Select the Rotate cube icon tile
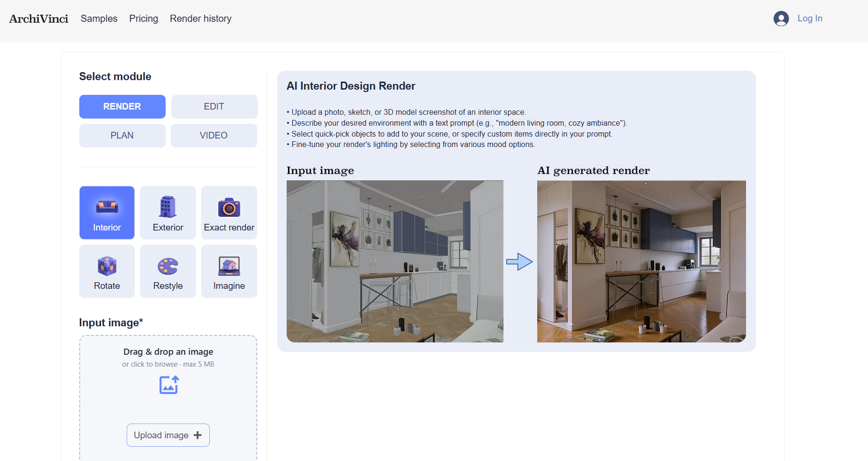The image size is (868, 461). pos(107,271)
